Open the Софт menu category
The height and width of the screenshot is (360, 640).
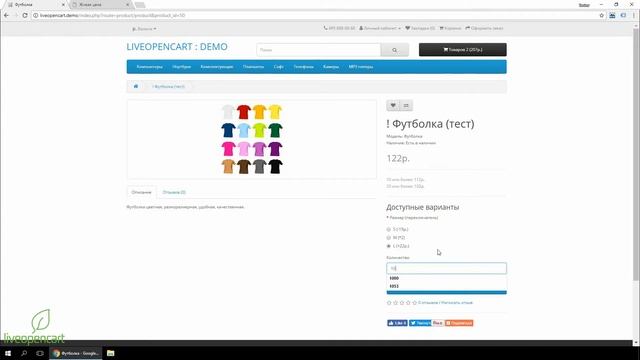point(278,67)
